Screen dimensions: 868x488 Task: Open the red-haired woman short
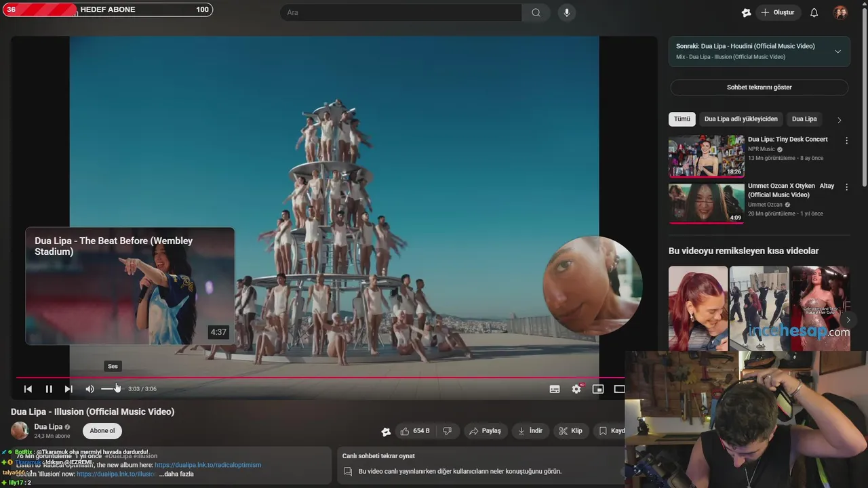[x=698, y=308]
